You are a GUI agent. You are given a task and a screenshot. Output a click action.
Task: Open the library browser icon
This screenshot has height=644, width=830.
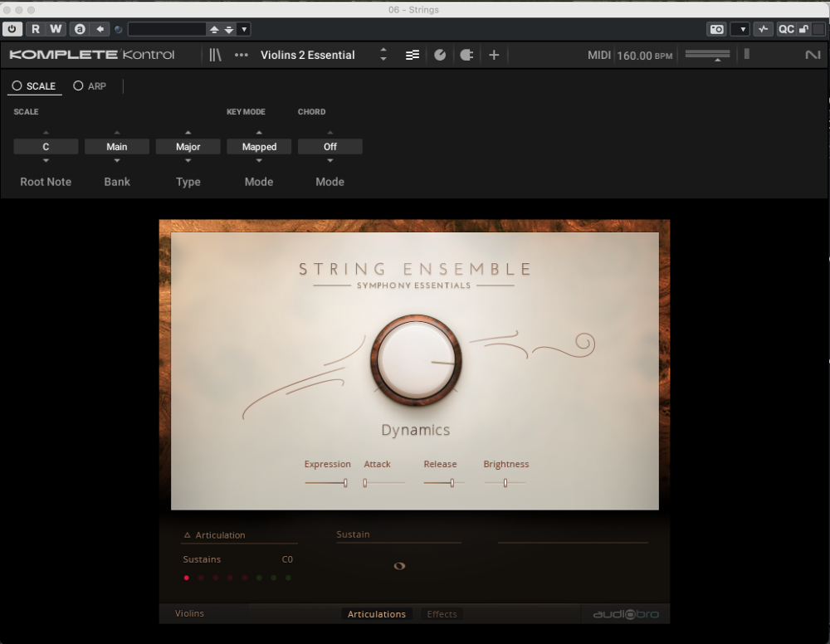pos(215,55)
